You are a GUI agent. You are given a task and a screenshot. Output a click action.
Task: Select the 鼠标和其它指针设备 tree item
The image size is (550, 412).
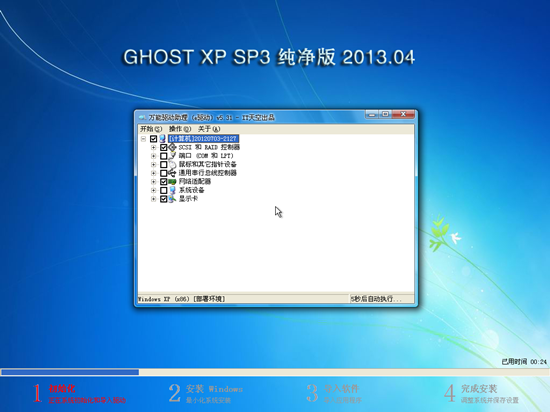coord(208,164)
